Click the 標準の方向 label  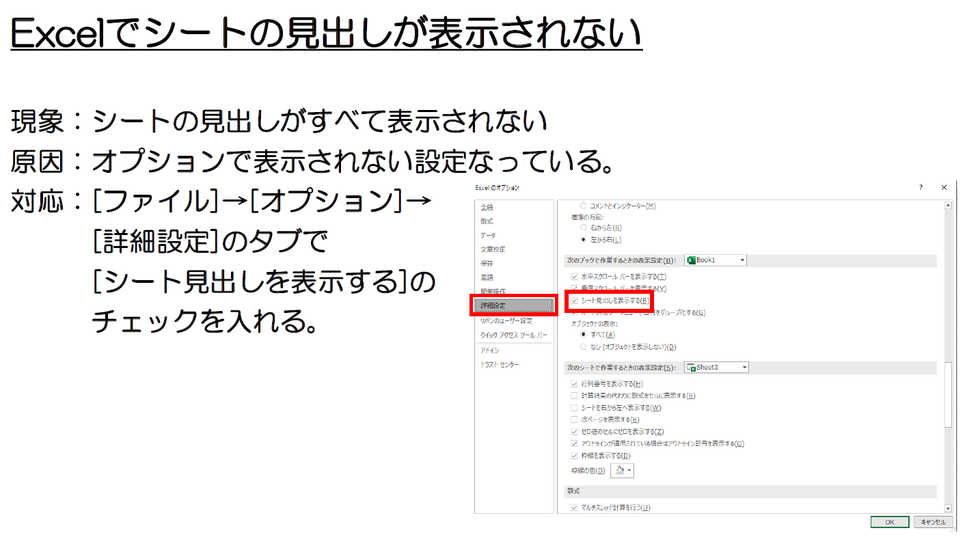coord(587,217)
